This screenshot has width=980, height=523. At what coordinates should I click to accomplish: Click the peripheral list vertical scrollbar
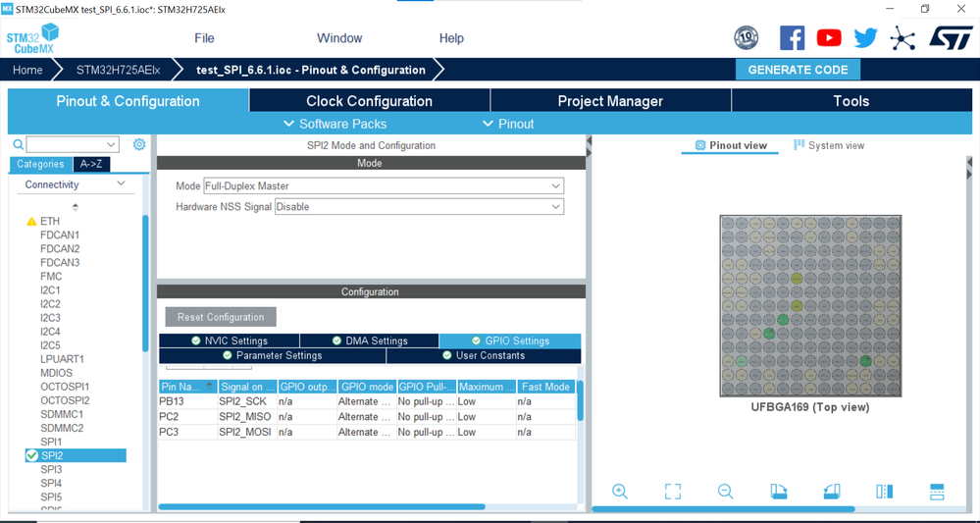click(145, 283)
